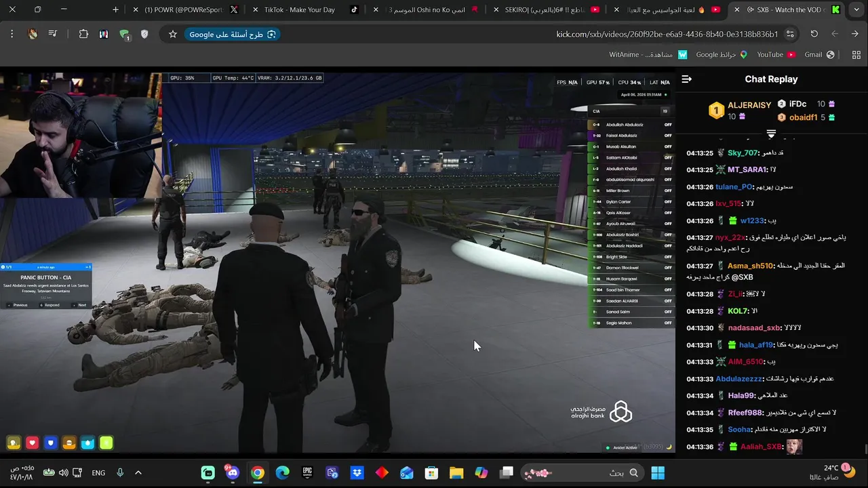Click username Abdulazezzz in chat
The image size is (868, 488).
(x=739, y=379)
